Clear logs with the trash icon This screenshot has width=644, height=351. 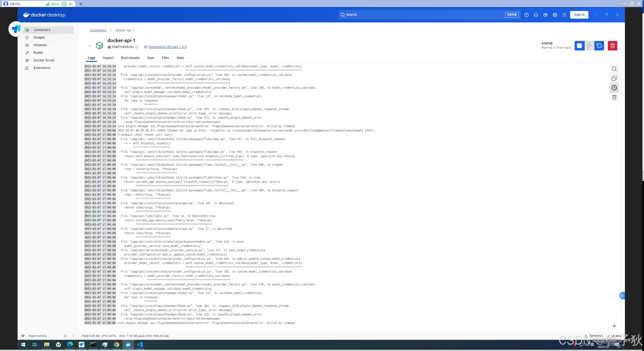[x=614, y=97]
